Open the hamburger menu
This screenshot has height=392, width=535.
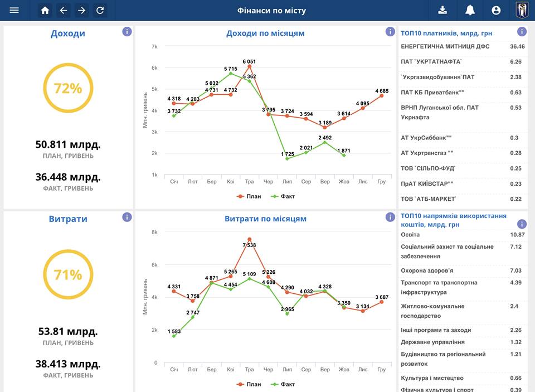14,10
